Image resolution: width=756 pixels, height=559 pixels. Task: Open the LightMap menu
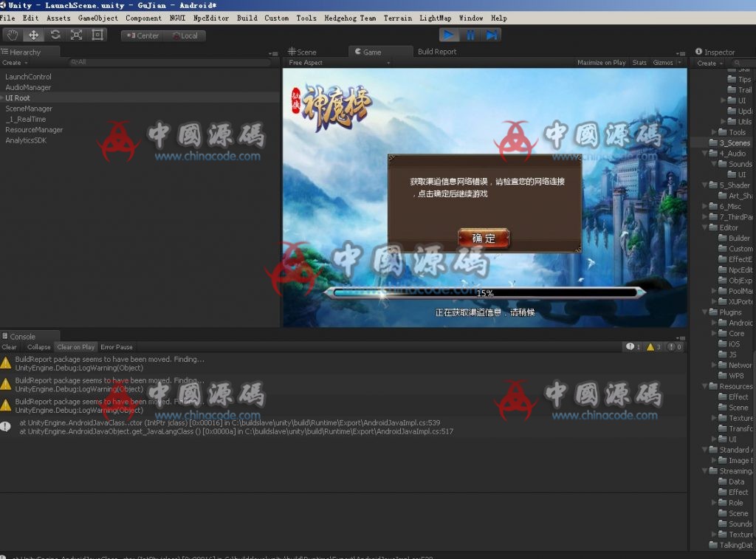436,18
